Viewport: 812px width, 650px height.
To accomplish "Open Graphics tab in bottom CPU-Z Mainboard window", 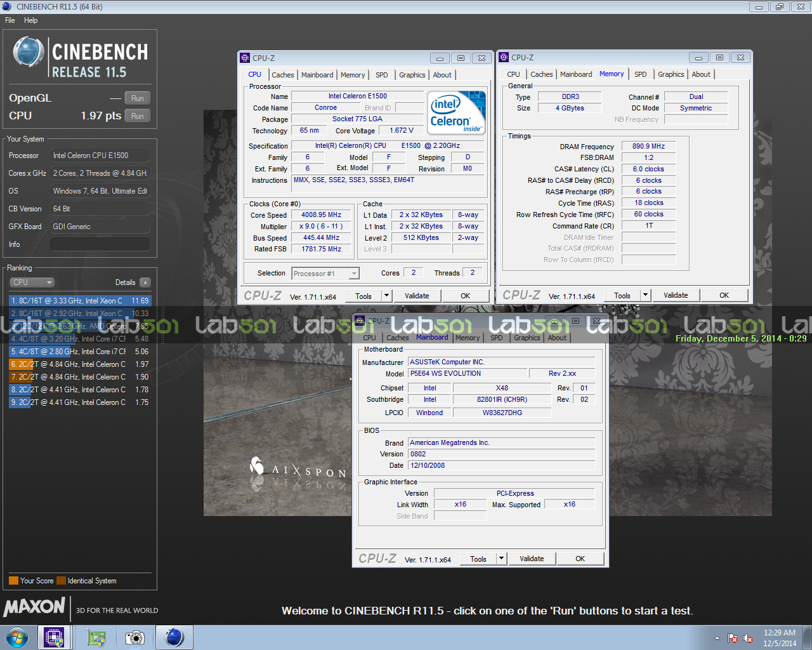I will pyautogui.click(x=527, y=338).
